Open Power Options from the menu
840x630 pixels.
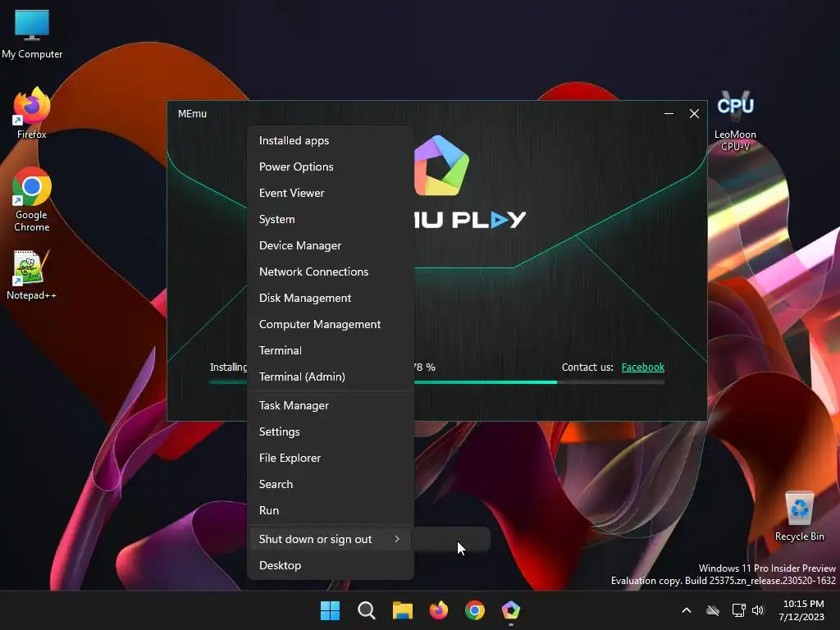pyautogui.click(x=330, y=167)
